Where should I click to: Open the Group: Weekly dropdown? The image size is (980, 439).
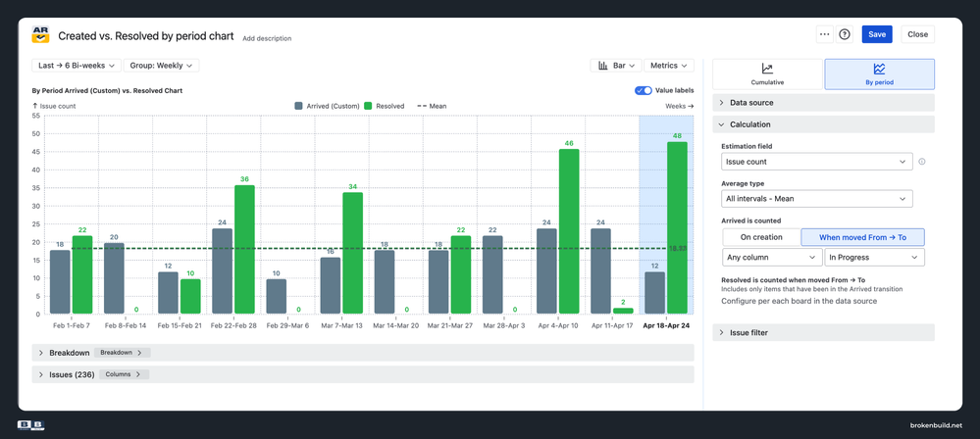coord(161,66)
